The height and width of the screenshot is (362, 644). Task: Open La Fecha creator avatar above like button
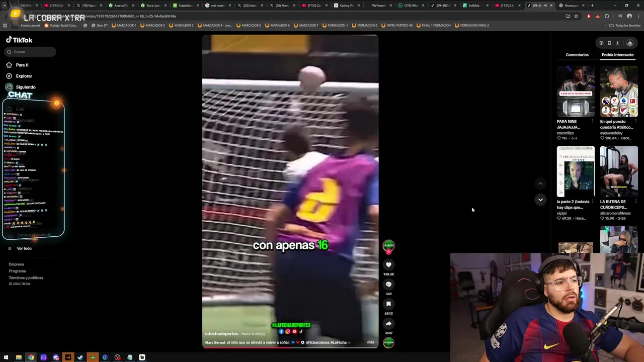[388, 245]
